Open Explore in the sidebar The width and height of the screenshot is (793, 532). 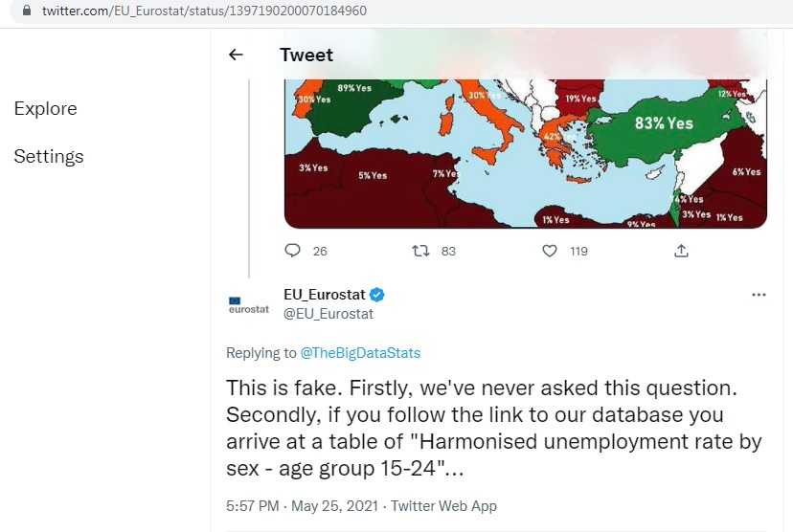point(45,109)
